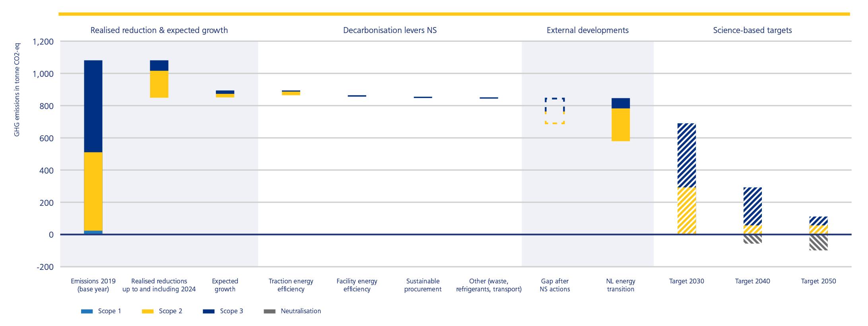
Task: Select the NL energy transition bar
Action: (621, 119)
